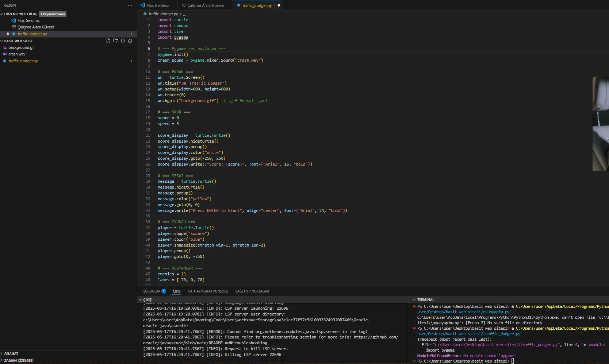Open the SORUNLAR problems tab
The height and width of the screenshot is (364, 609).
click(x=152, y=291)
